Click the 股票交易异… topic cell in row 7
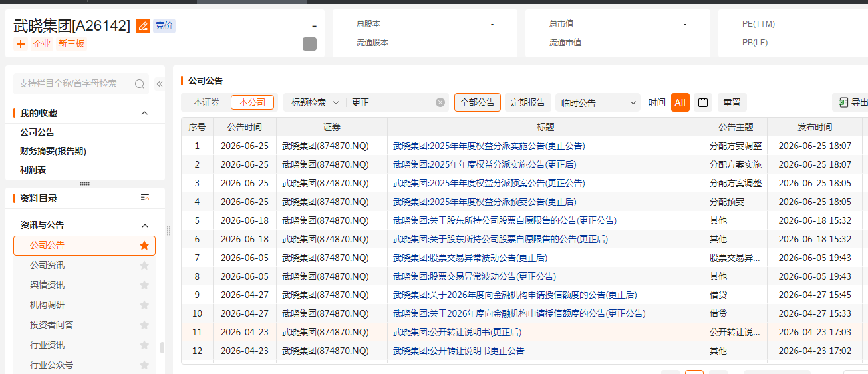The width and height of the screenshot is (868, 374). [735, 258]
